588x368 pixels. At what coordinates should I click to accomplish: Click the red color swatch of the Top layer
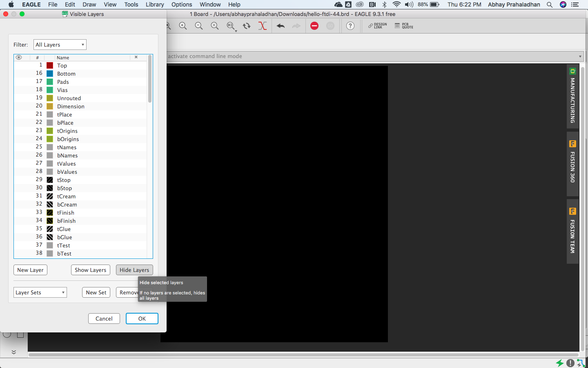pyautogui.click(x=50, y=65)
